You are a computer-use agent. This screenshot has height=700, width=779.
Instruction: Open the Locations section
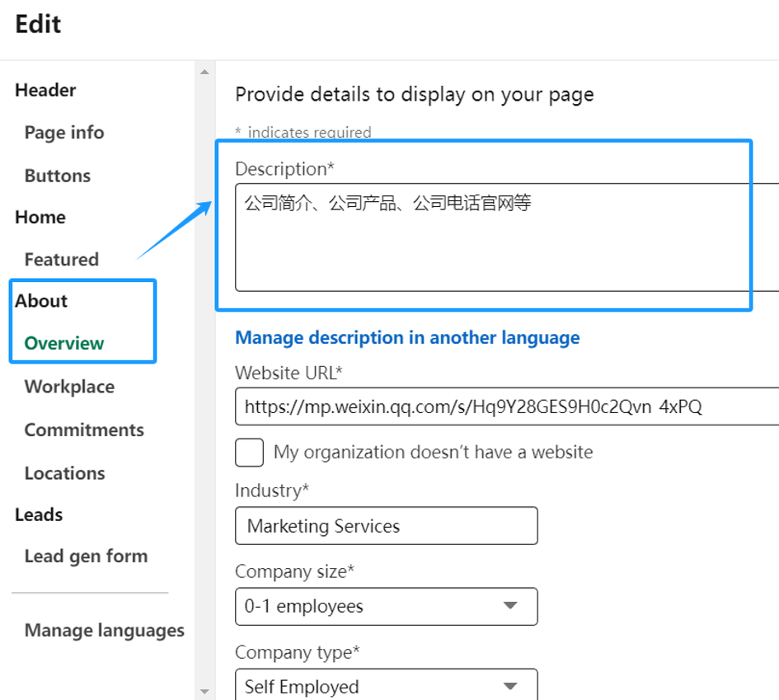point(64,473)
